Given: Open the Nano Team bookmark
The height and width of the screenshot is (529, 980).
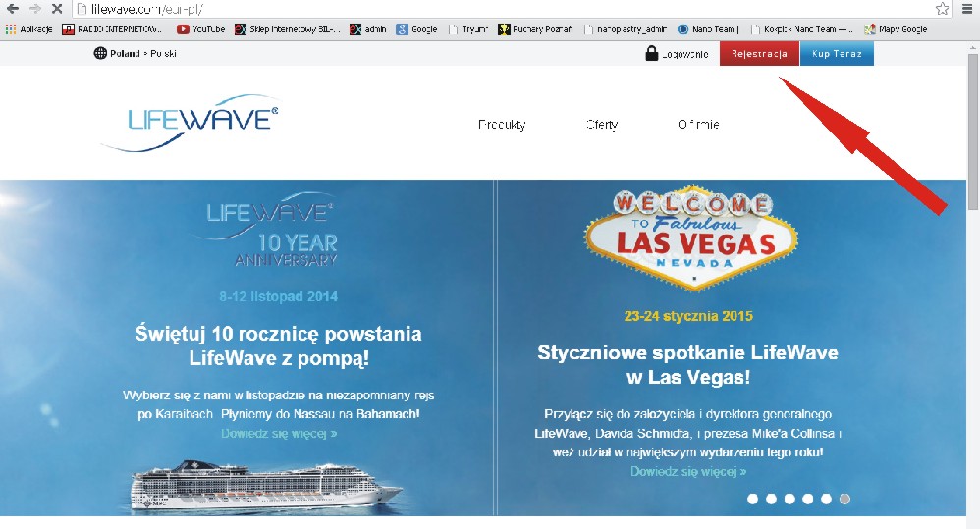Looking at the screenshot, I should 708,29.
